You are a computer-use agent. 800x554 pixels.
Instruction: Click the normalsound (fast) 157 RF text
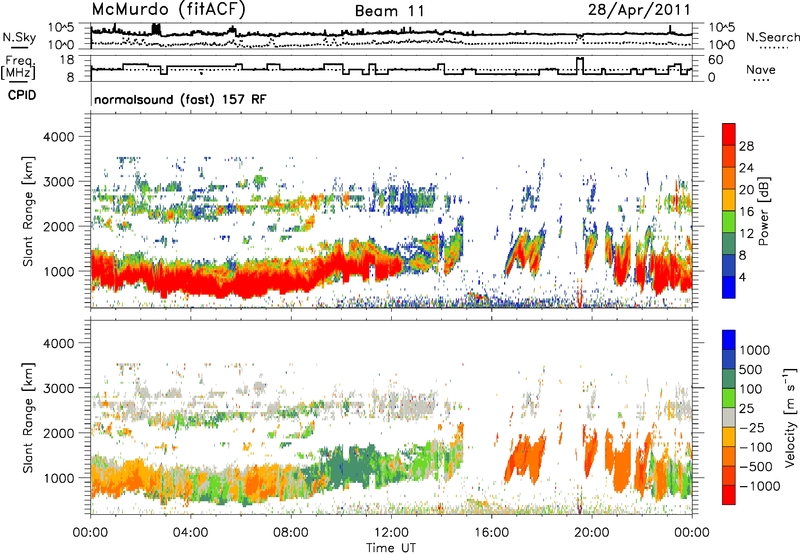[180, 99]
